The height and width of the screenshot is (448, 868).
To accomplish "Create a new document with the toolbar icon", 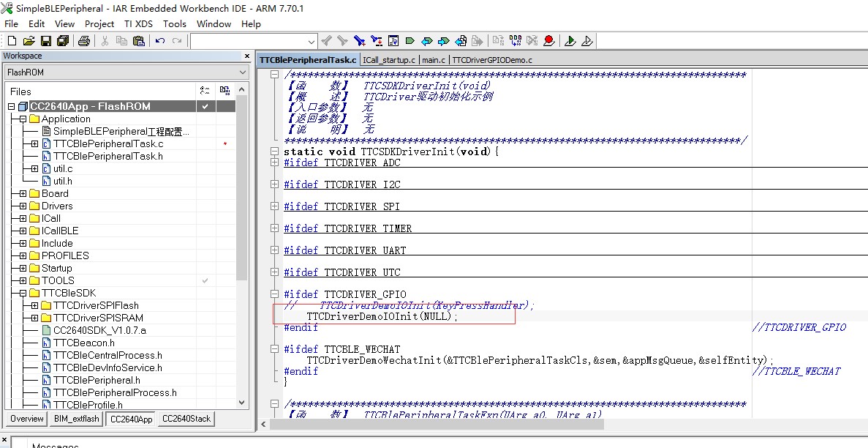I will tap(12, 41).
